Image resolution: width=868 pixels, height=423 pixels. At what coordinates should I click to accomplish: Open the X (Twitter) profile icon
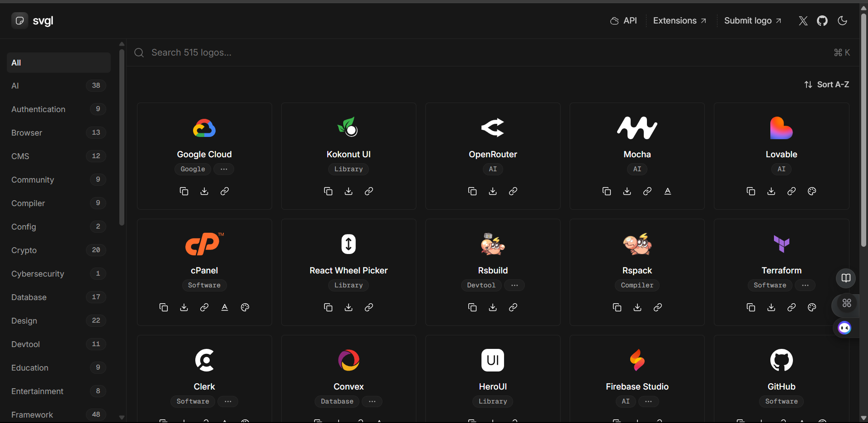(x=803, y=21)
